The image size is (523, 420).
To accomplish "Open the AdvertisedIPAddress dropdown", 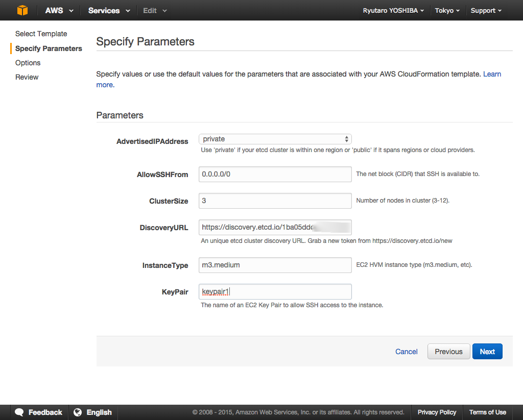I will point(275,139).
